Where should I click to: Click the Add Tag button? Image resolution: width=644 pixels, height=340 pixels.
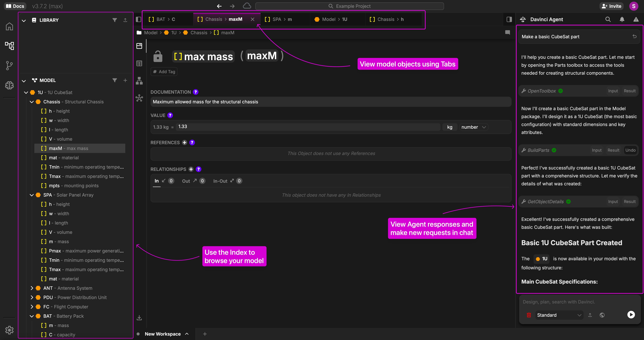[164, 72]
